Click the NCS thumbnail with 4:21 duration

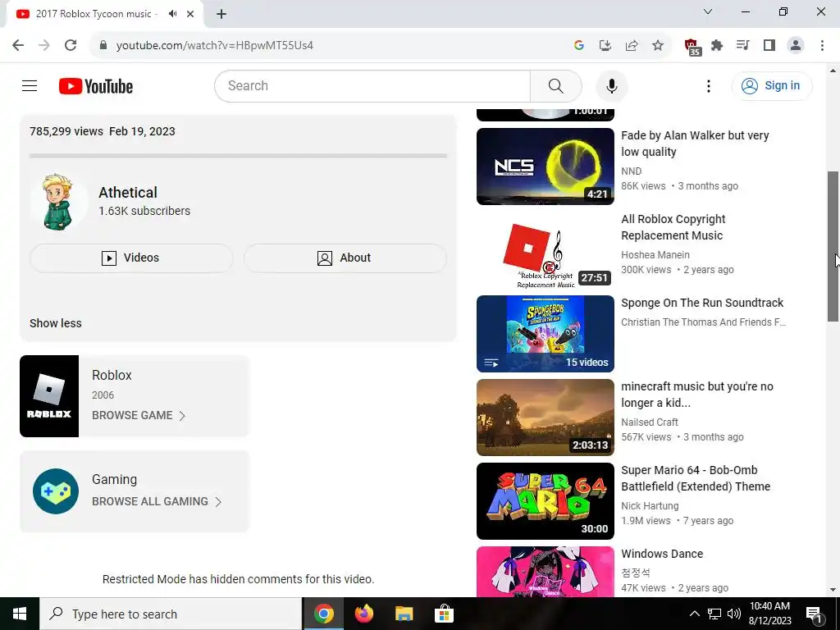[546, 166]
